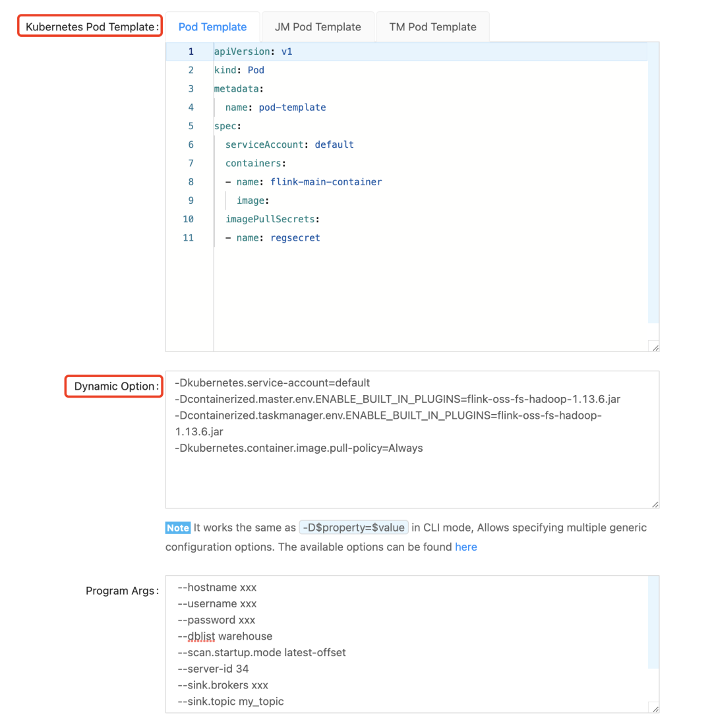The height and width of the screenshot is (728, 712).
Task: Click line number 11 in the gutter
Action: point(188,237)
